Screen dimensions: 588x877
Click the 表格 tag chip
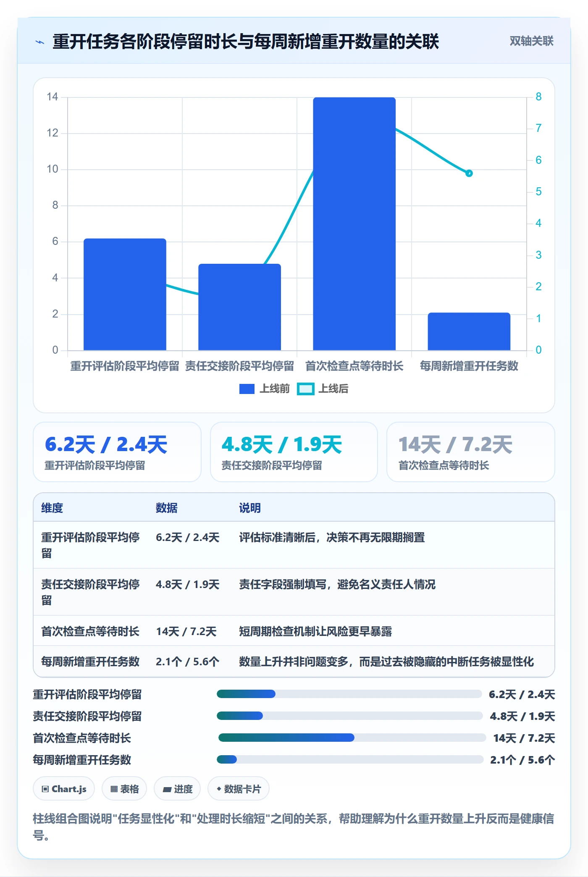pos(124,789)
